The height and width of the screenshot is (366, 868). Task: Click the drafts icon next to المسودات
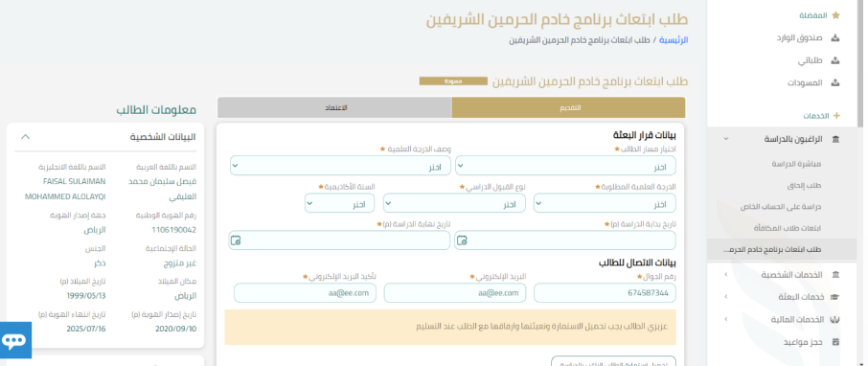pyautogui.click(x=835, y=82)
